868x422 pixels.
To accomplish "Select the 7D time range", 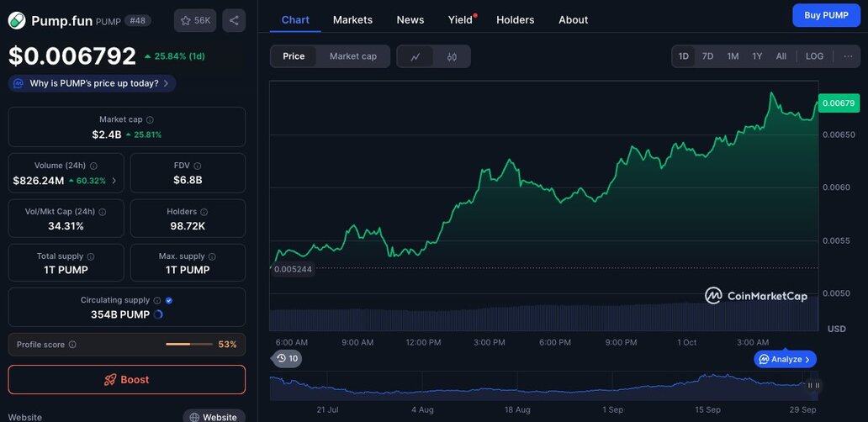I will click(707, 56).
